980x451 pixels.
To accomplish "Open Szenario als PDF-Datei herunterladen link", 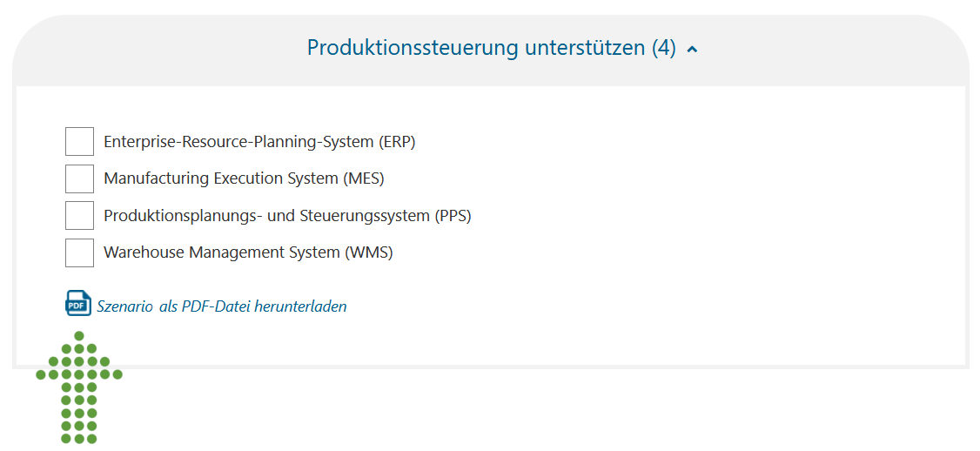I will [221, 306].
